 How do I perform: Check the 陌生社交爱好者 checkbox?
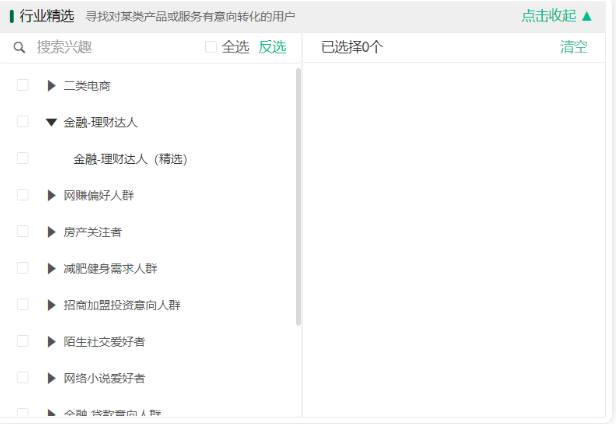tap(23, 341)
